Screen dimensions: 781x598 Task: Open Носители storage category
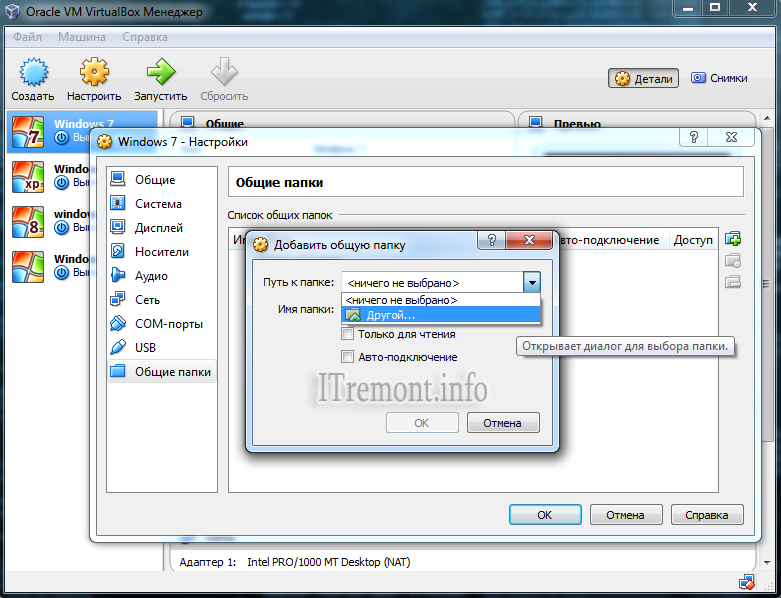(x=162, y=252)
